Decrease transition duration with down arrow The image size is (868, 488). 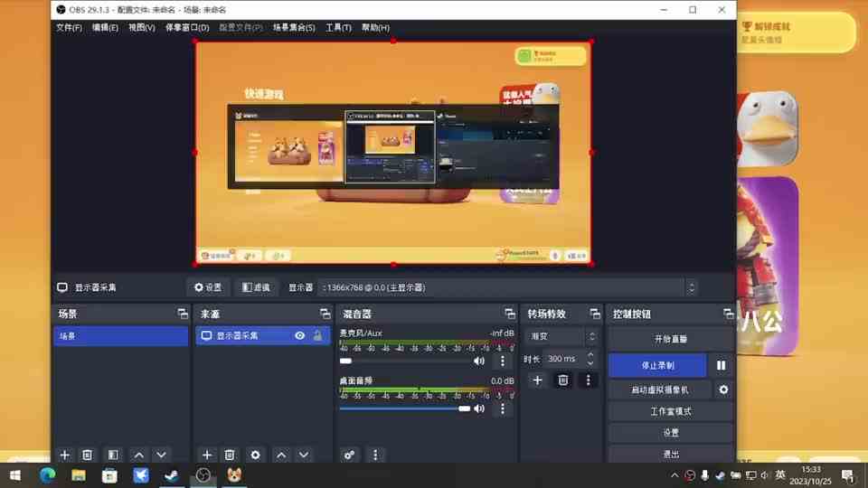point(590,362)
